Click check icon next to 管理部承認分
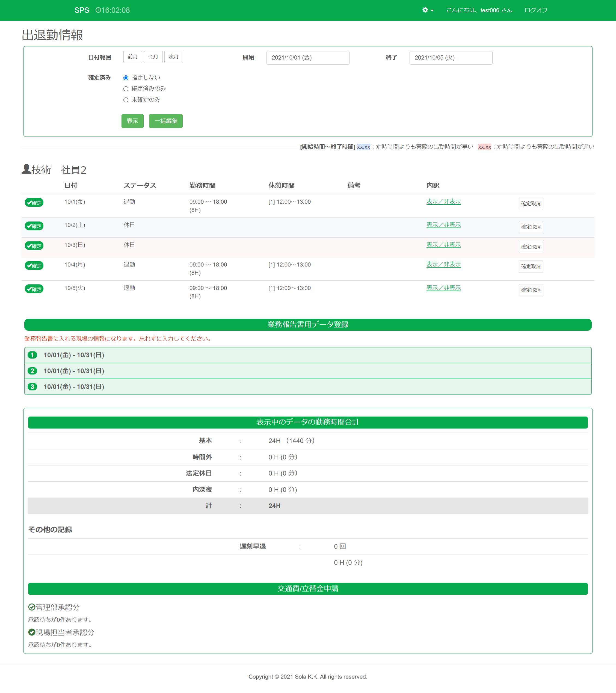This screenshot has height=693, width=616. pyautogui.click(x=31, y=607)
